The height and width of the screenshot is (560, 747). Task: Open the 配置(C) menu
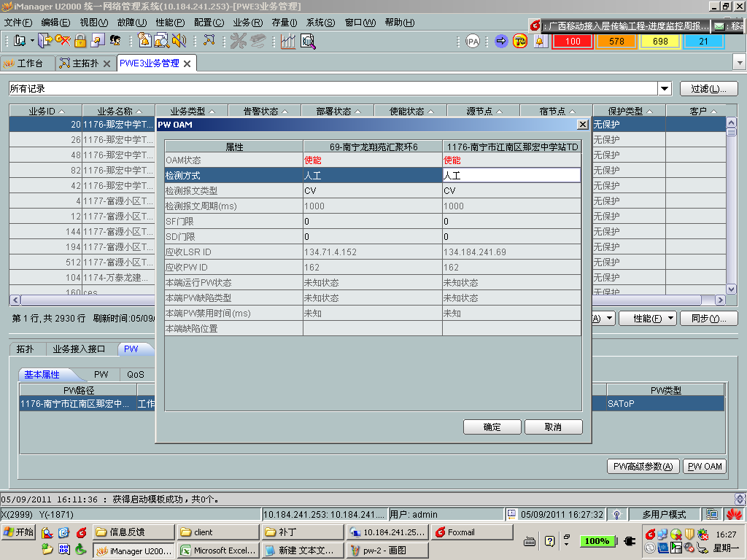208,23
